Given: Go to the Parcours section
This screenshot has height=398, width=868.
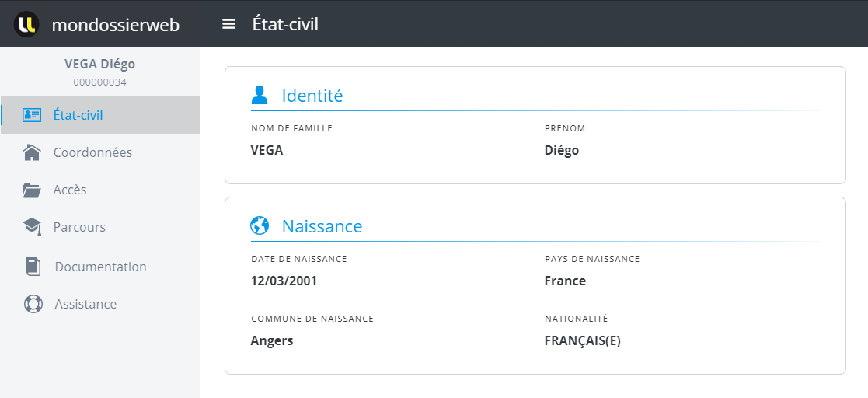Looking at the screenshot, I should tap(79, 227).
